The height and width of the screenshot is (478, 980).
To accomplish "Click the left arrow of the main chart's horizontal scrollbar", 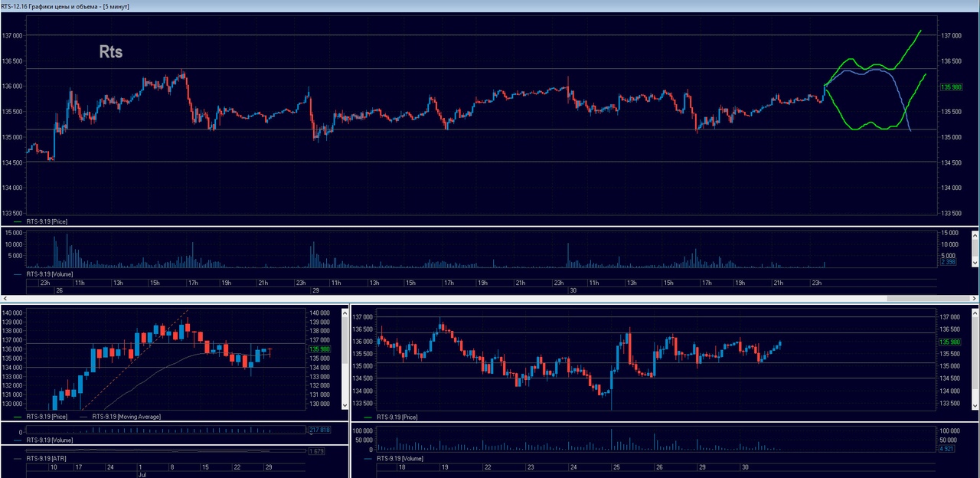I will [5, 298].
